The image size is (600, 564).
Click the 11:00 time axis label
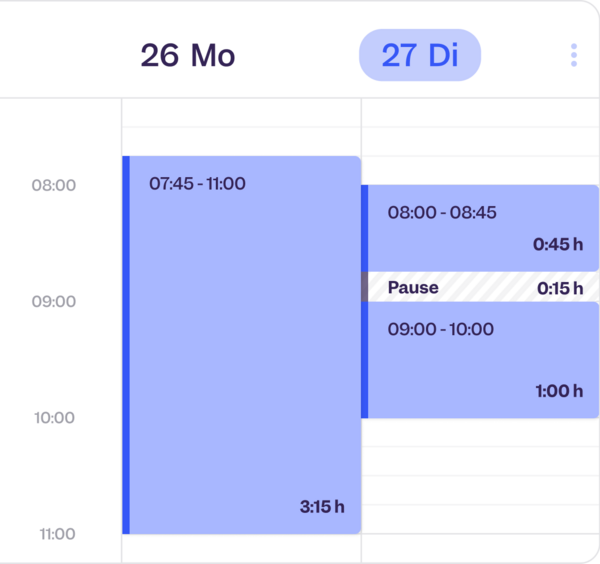tap(57, 534)
